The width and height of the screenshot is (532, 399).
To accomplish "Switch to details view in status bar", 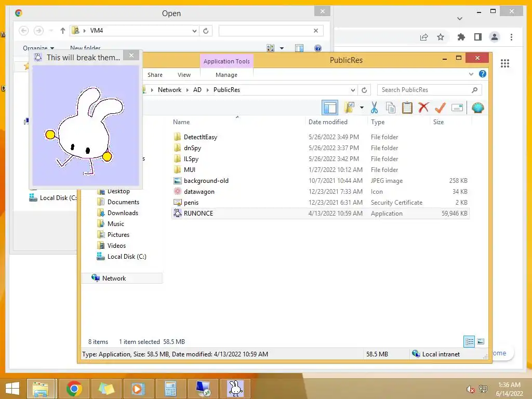I will [469, 342].
